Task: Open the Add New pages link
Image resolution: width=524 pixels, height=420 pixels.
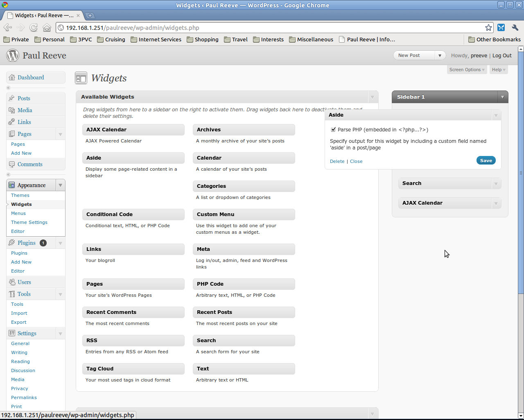Action: pos(21,153)
